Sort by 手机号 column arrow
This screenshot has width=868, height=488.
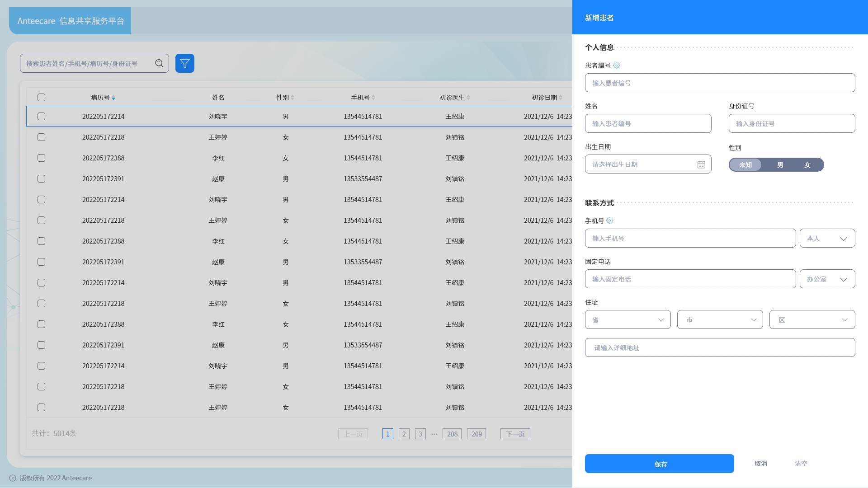coord(373,98)
